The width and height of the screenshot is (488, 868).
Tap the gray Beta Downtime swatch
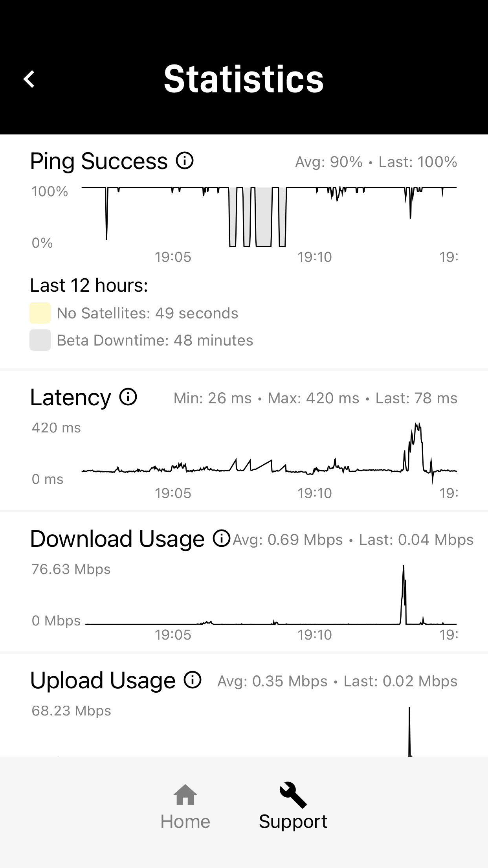40,340
